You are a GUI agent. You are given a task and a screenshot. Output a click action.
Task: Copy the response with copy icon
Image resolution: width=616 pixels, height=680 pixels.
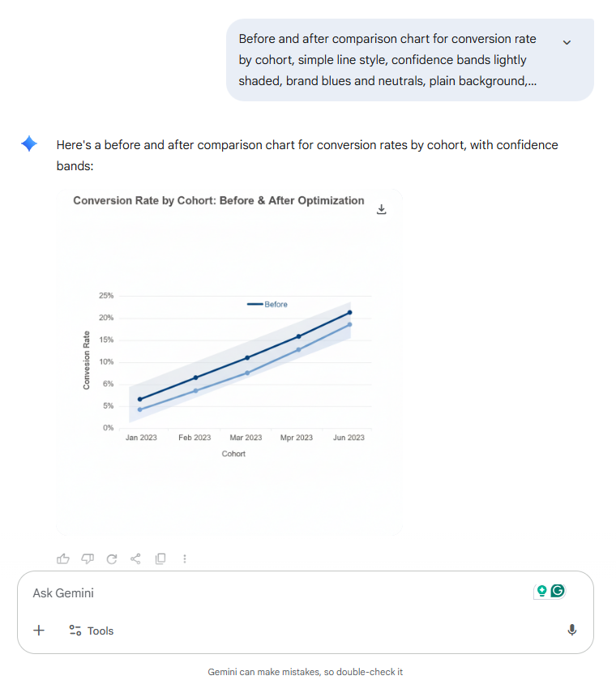pos(160,558)
